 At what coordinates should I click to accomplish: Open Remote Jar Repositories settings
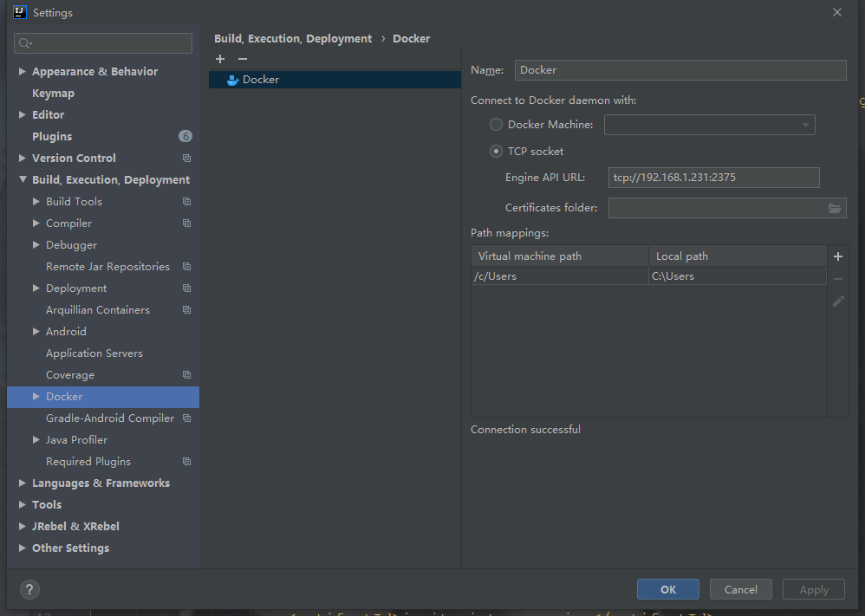tap(107, 266)
